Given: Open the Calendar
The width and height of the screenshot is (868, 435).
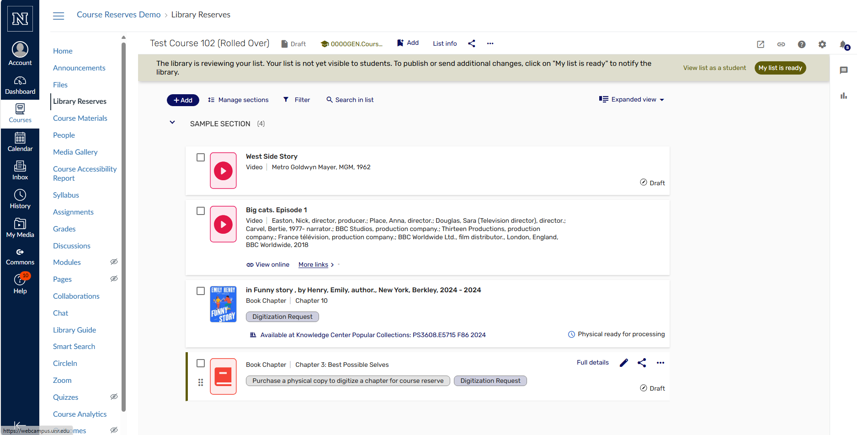Looking at the screenshot, I should 20,142.
